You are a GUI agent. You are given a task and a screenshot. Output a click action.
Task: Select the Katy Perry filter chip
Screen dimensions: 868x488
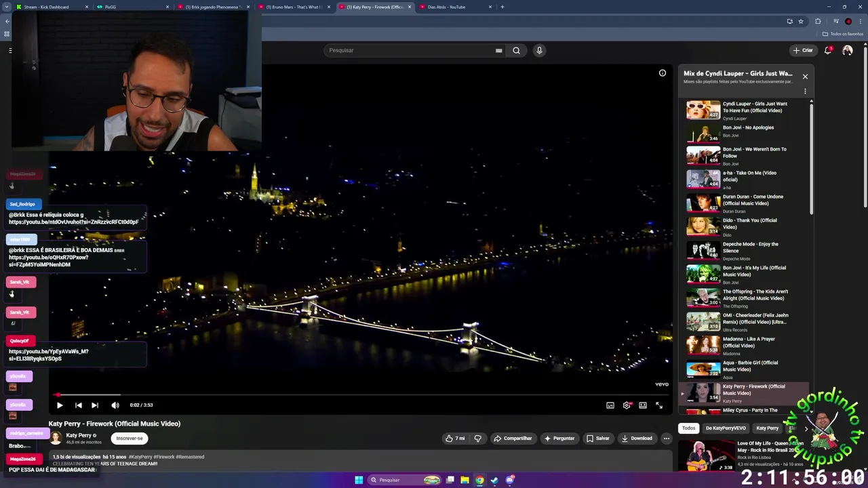point(768,428)
